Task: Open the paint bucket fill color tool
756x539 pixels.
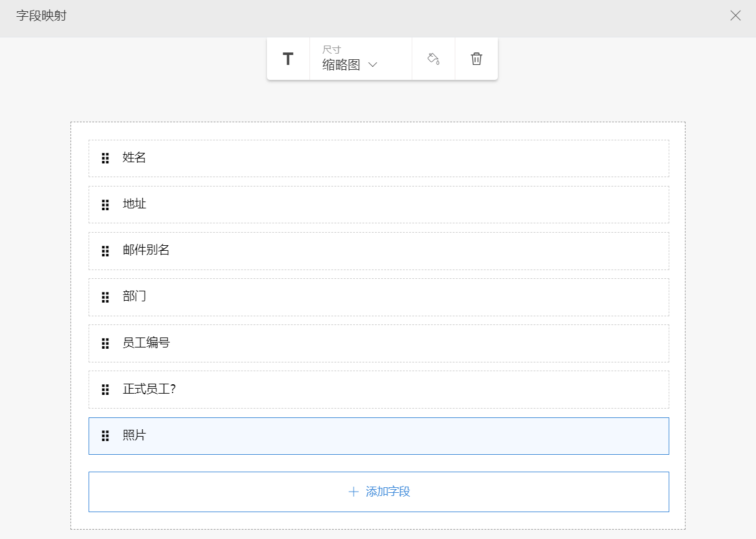Action: coord(434,59)
